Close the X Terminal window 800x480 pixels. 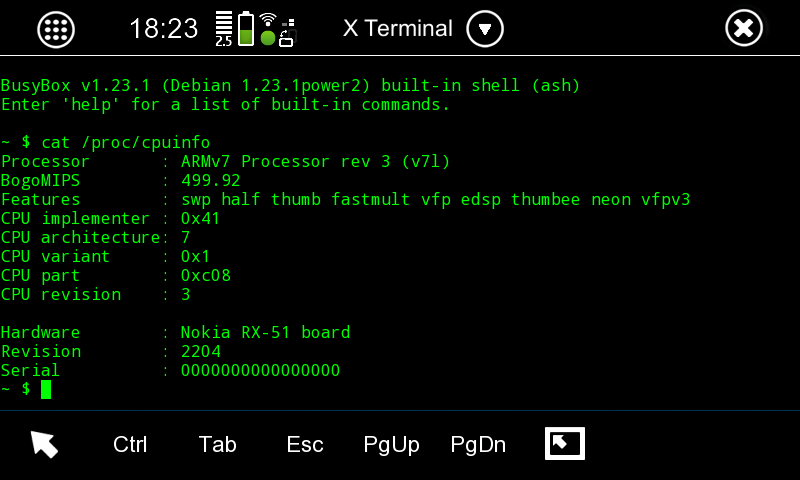(x=744, y=28)
